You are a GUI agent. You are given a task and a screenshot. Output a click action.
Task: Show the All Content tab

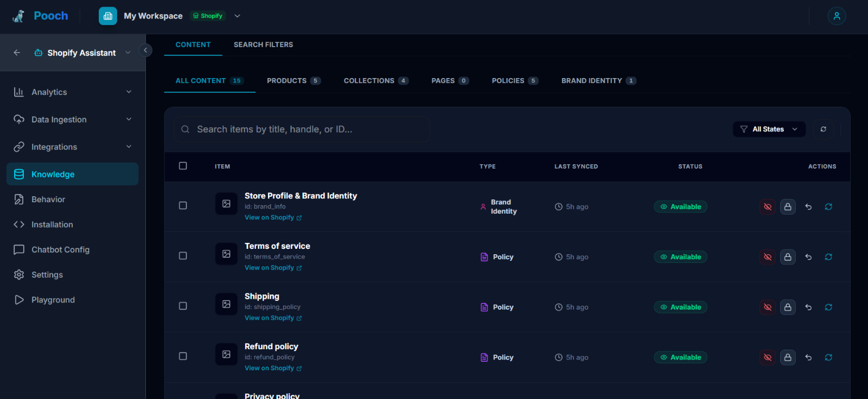(x=209, y=81)
